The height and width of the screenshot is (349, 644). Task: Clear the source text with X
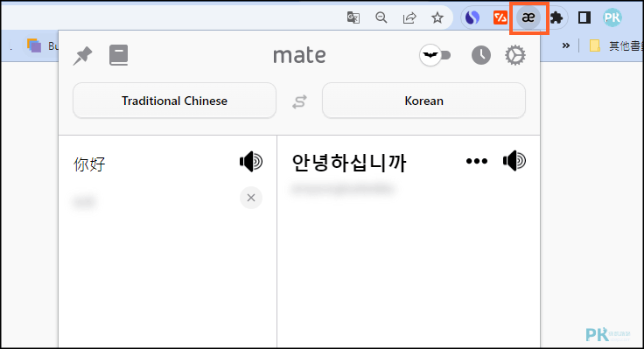(251, 198)
